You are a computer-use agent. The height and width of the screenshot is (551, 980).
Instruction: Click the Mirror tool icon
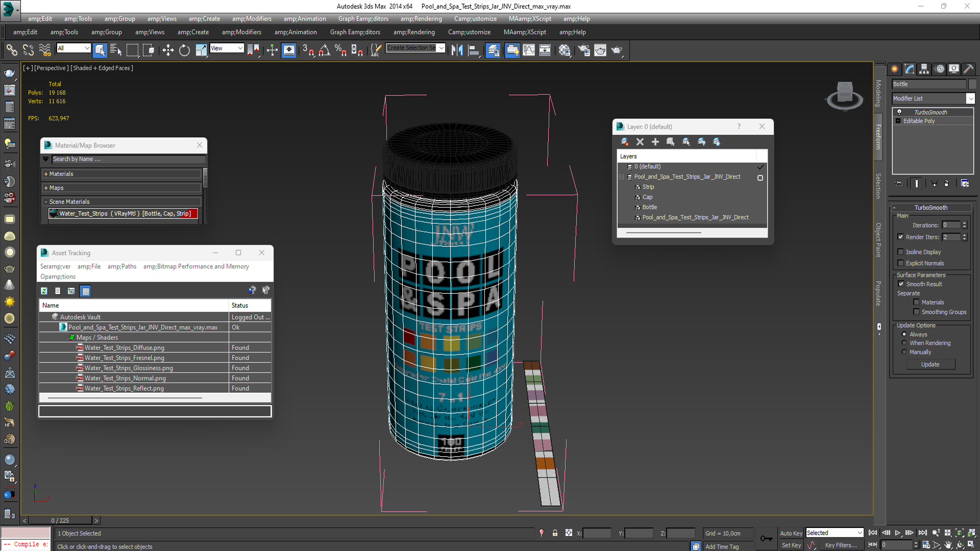click(x=457, y=50)
